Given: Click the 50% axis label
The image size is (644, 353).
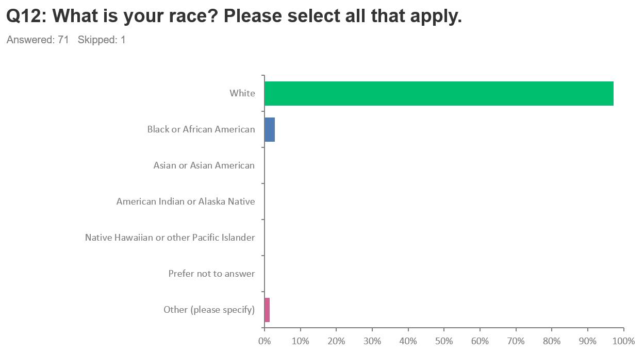Looking at the screenshot, I should pos(444,341).
